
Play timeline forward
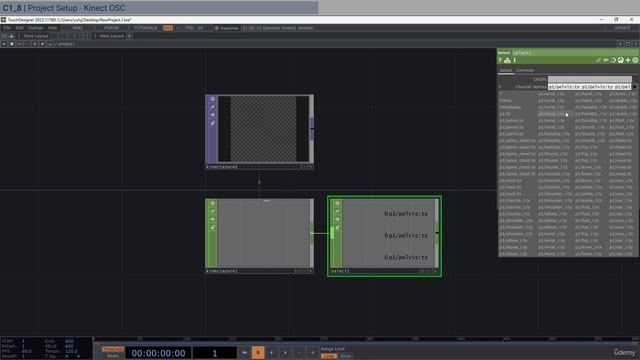coord(285,353)
